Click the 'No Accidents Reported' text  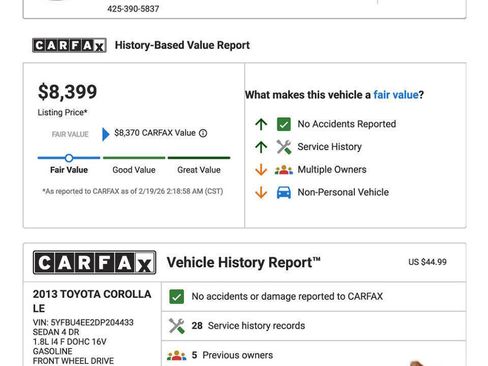(347, 124)
